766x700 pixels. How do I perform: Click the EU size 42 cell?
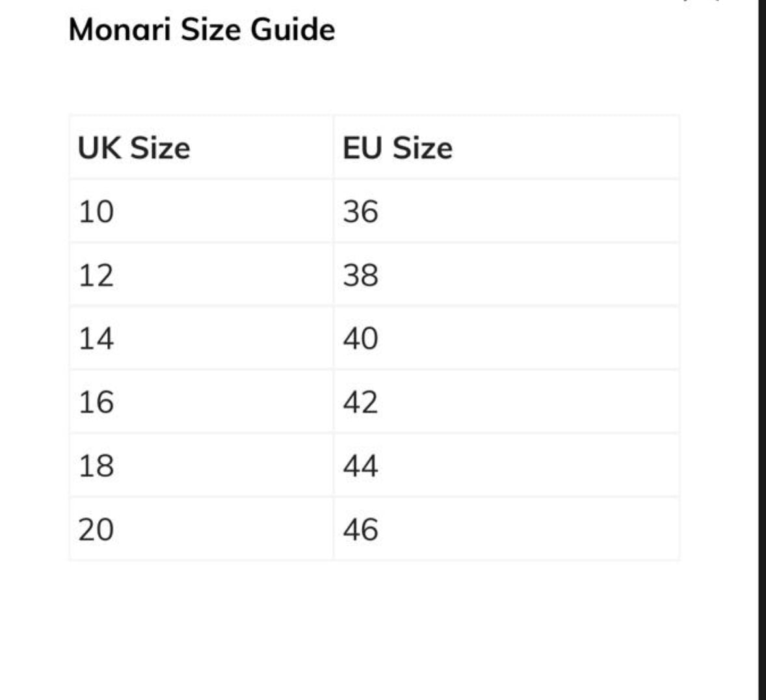tap(360, 402)
